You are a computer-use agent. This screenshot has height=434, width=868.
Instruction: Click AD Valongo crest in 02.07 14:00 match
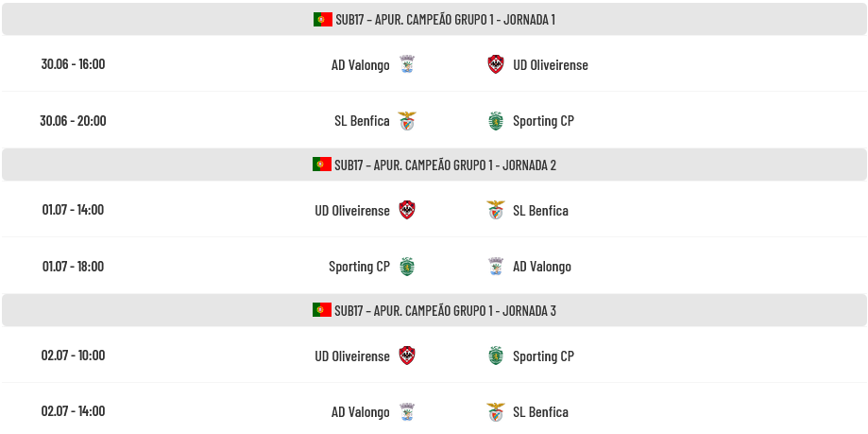tap(407, 412)
